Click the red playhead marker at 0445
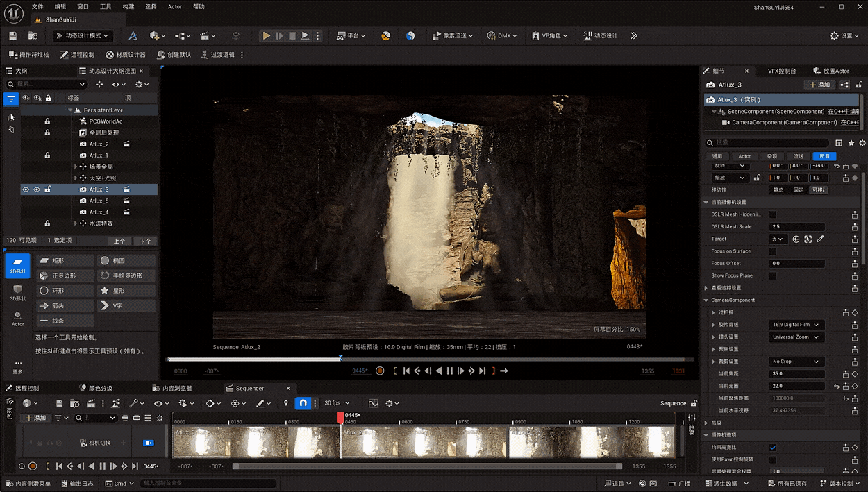 pyautogui.click(x=340, y=417)
